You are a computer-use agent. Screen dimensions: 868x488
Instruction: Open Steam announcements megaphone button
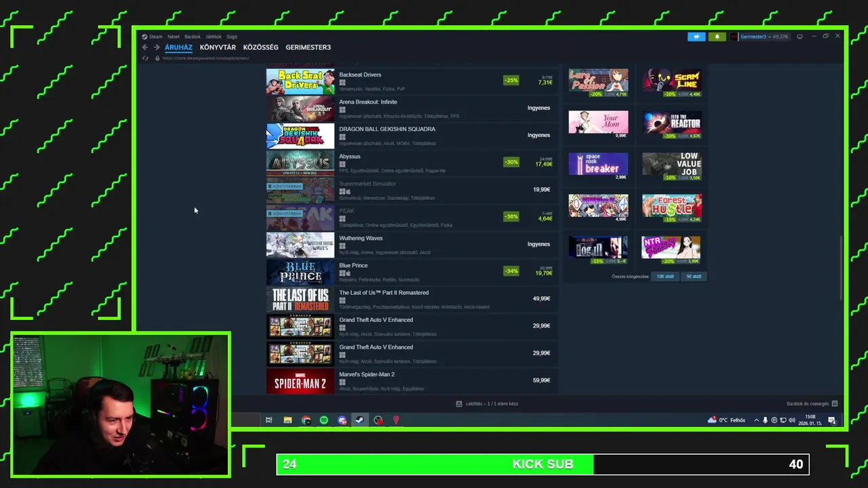[696, 37]
